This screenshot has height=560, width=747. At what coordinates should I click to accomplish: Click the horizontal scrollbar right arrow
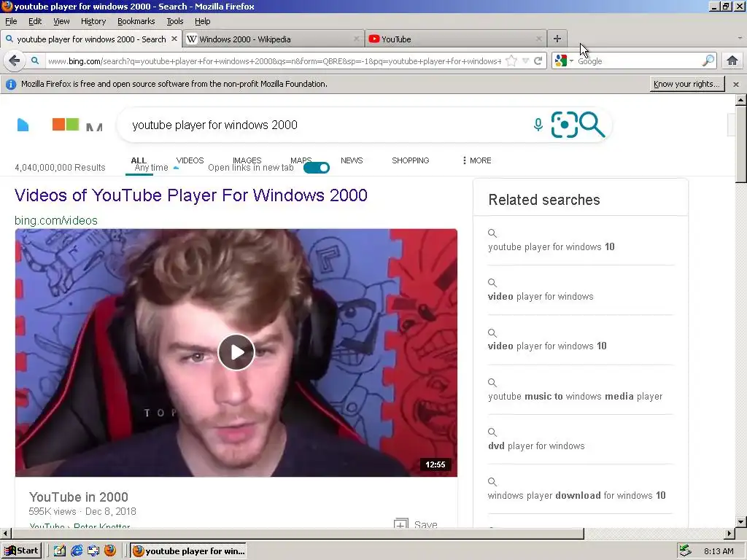coord(729,533)
